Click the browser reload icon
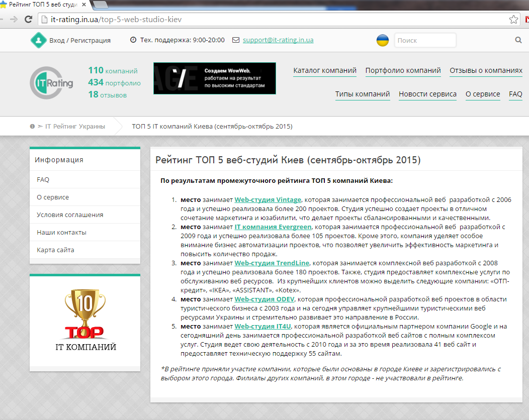The width and height of the screenshot is (529, 420). click(x=28, y=20)
